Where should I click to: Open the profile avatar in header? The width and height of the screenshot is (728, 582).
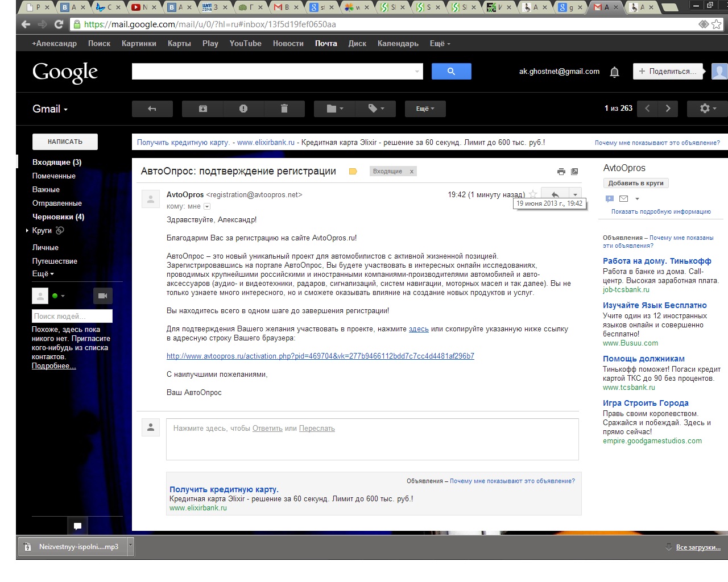(x=719, y=71)
